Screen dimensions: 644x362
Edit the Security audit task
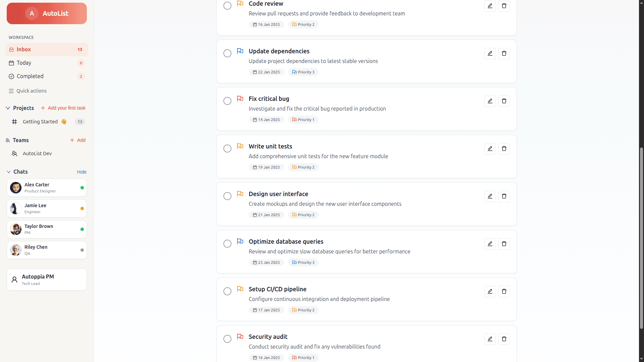tap(490, 339)
